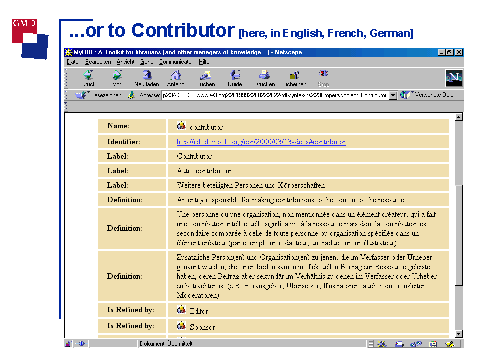Click the Is Refined by label for Sponsor
The width and height of the screenshot is (480, 360).
(x=131, y=325)
